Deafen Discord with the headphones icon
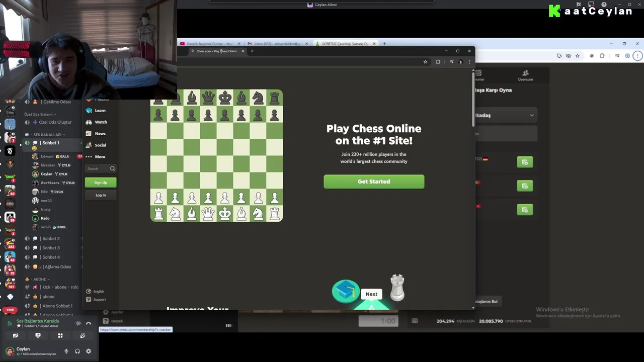The image size is (644, 362). (77, 351)
